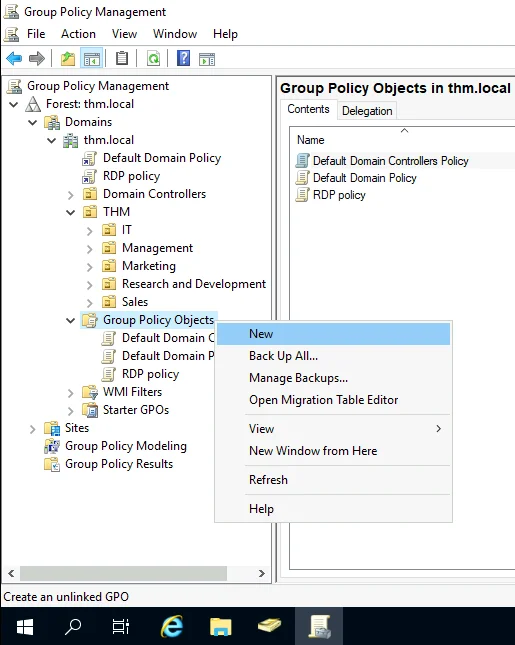Expand the Domain Controllers node
Viewport: 515px width, 645px height.
(71, 195)
